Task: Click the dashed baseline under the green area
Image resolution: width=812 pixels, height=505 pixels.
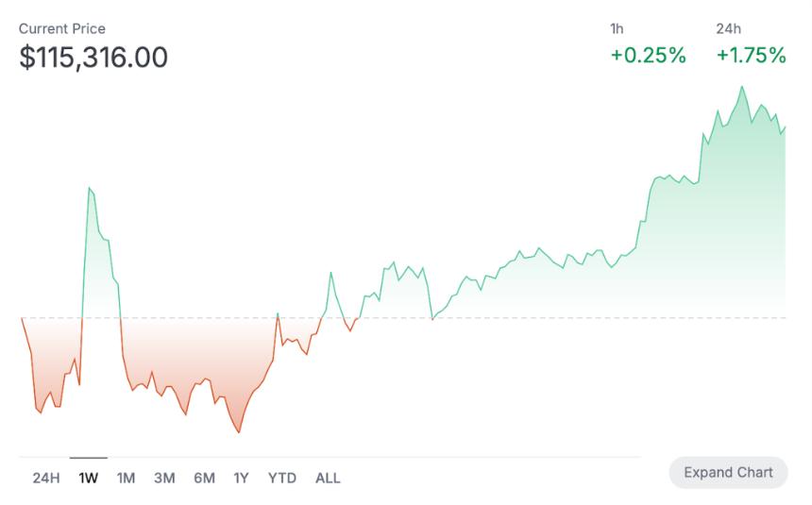Action: tap(567, 318)
